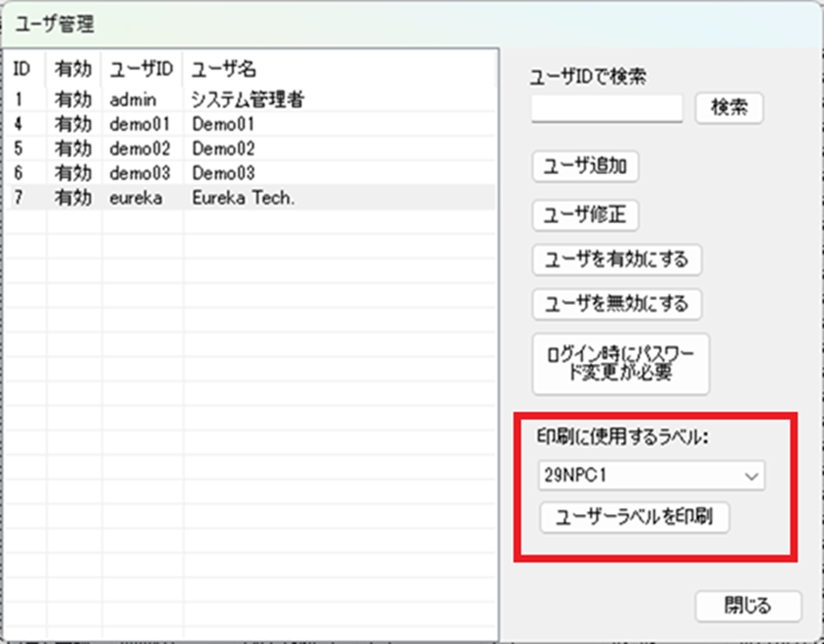Screen dimensions: 824x644
Task: Click the dropdown arrow of label combo box
Action: (x=752, y=475)
